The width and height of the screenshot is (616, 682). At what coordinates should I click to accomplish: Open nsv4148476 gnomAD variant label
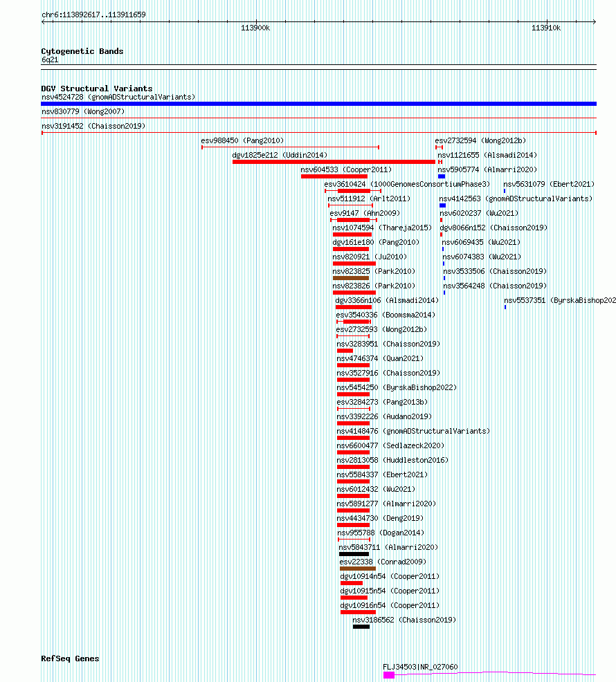coord(413,431)
